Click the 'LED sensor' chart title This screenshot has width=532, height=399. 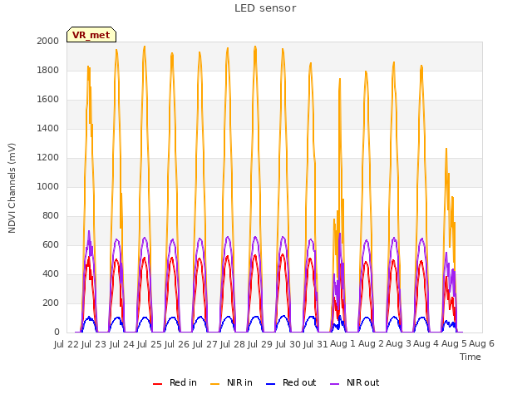point(265,8)
